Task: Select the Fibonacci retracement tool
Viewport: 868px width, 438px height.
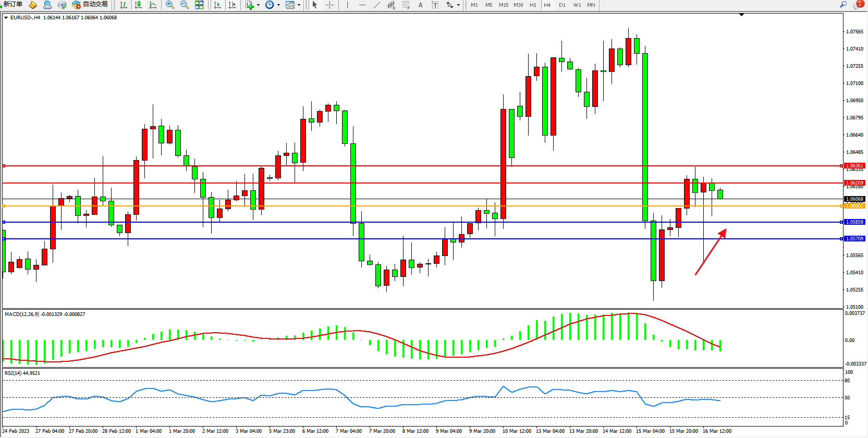Action: (406, 5)
